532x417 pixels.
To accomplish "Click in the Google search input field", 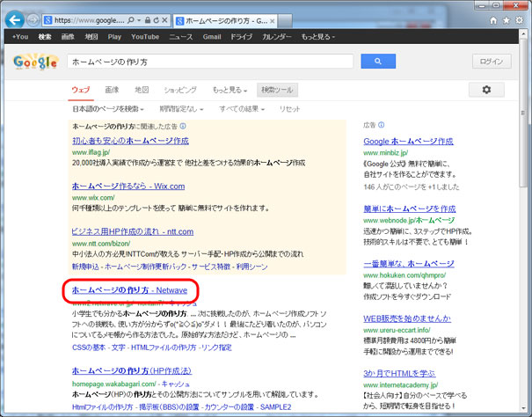I will tap(210, 62).
